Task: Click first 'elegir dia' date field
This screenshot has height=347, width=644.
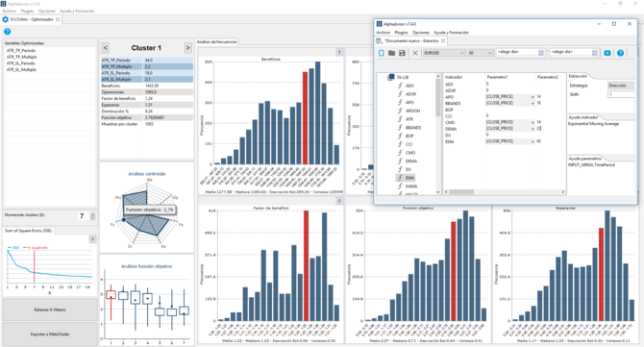Action: 516,53
